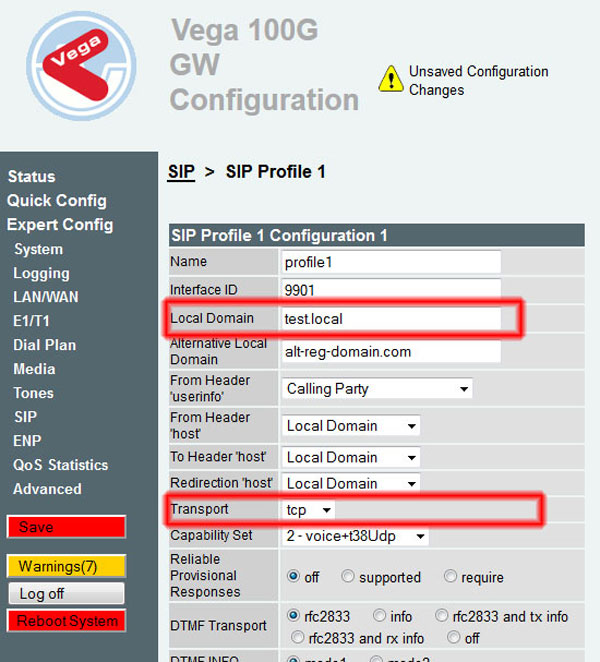
Task: Open the From Header 'userinfo' dropdown
Action: [x=377, y=389]
